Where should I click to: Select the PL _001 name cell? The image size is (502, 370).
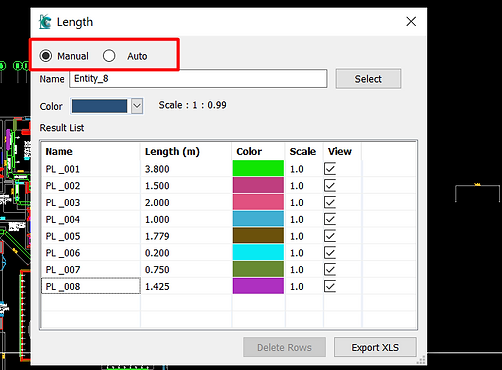pos(91,169)
